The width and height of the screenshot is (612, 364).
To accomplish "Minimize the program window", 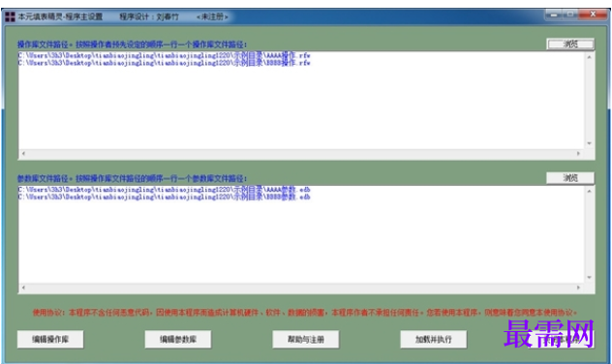I will pyautogui.click(x=554, y=15).
